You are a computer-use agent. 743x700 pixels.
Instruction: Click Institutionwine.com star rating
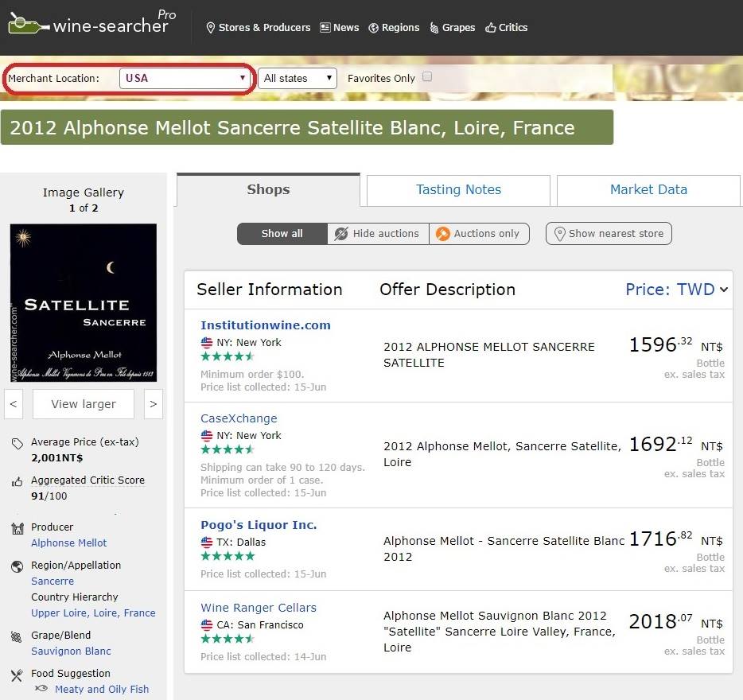click(228, 356)
